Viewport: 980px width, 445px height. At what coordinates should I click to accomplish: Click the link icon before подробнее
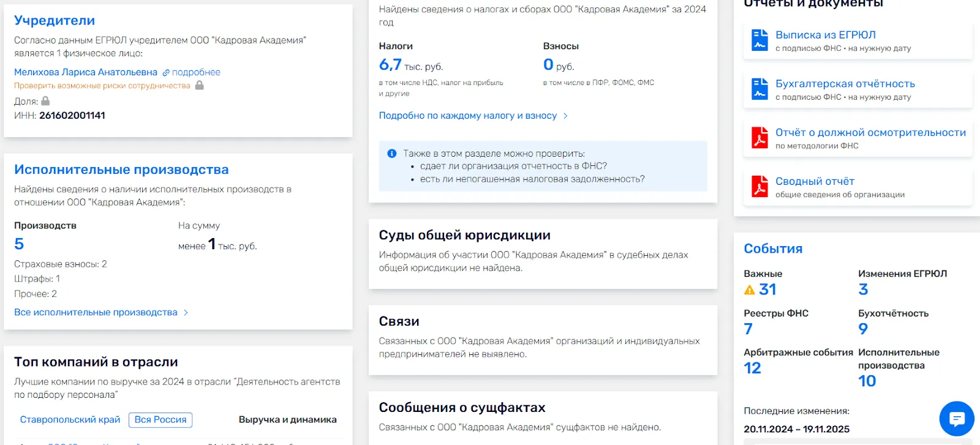tap(165, 73)
